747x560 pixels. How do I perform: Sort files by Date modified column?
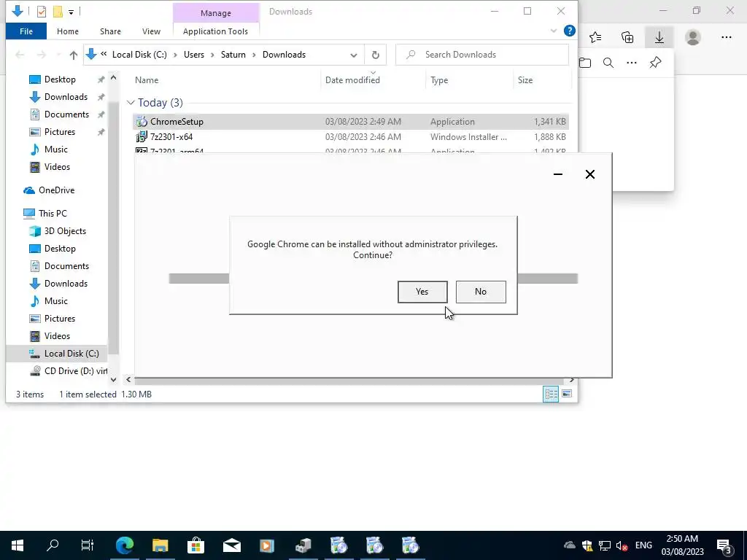pos(352,80)
